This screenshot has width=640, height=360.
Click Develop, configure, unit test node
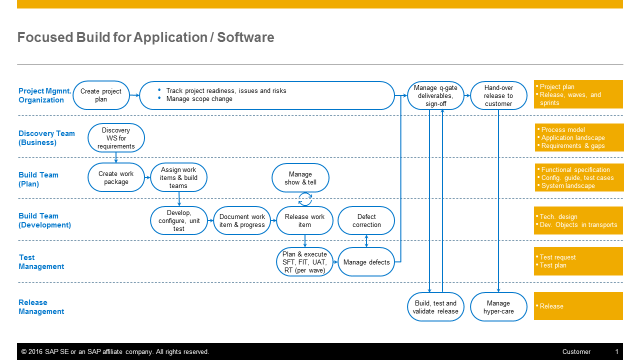tap(179, 220)
